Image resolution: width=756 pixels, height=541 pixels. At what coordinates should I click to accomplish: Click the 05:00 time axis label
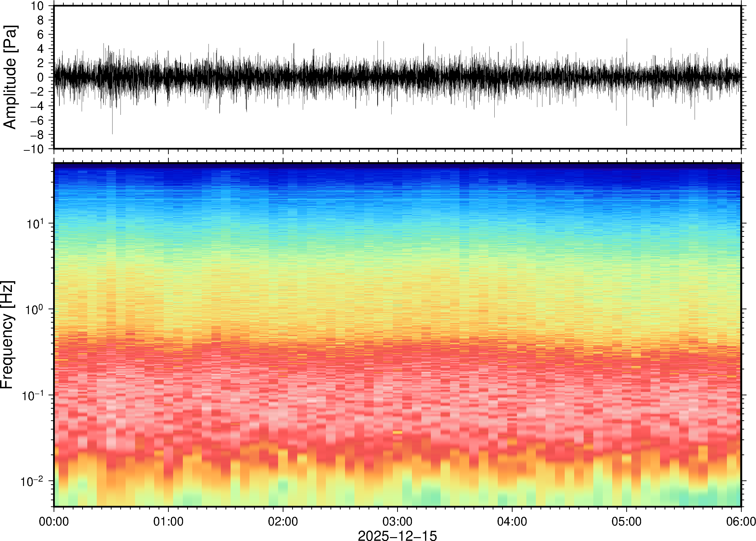pyautogui.click(x=626, y=521)
